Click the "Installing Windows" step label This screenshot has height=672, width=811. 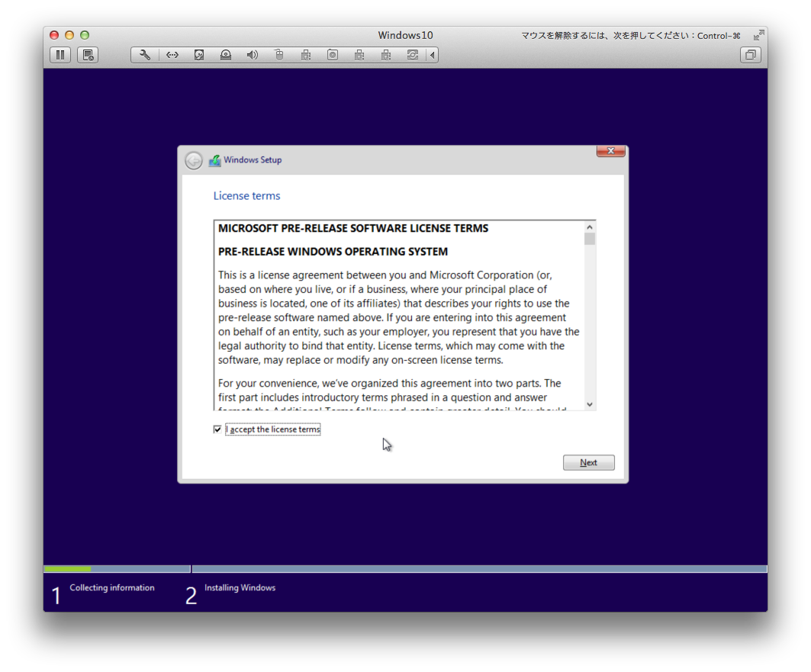point(240,588)
